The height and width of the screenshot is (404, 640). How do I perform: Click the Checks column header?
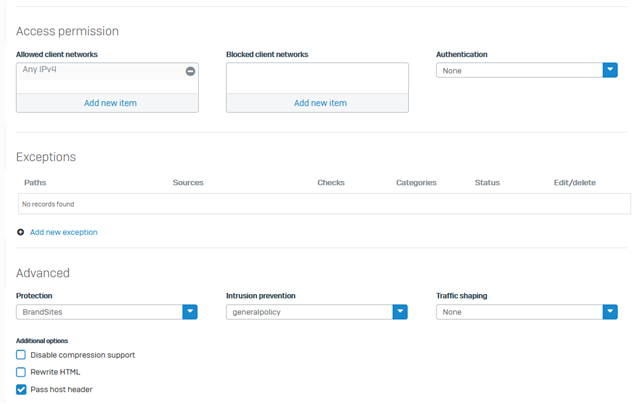pos(331,182)
